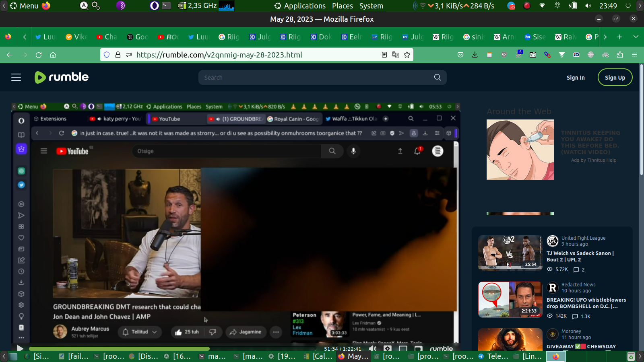
Task: Switch to the Arn Wikipedia tab
Action: (x=505, y=37)
